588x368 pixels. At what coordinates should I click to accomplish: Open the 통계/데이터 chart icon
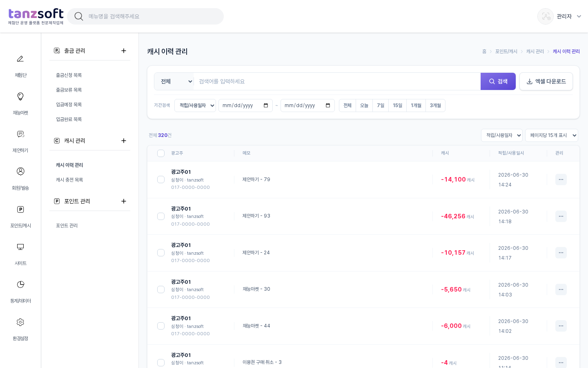click(x=20, y=284)
